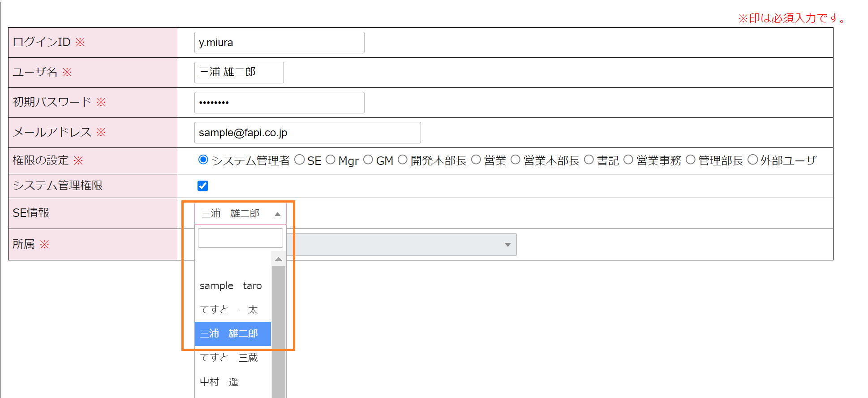Select the SE radio button
Viewport: 868px width, 398px height.
pyautogui.click(x=300, y=160)
